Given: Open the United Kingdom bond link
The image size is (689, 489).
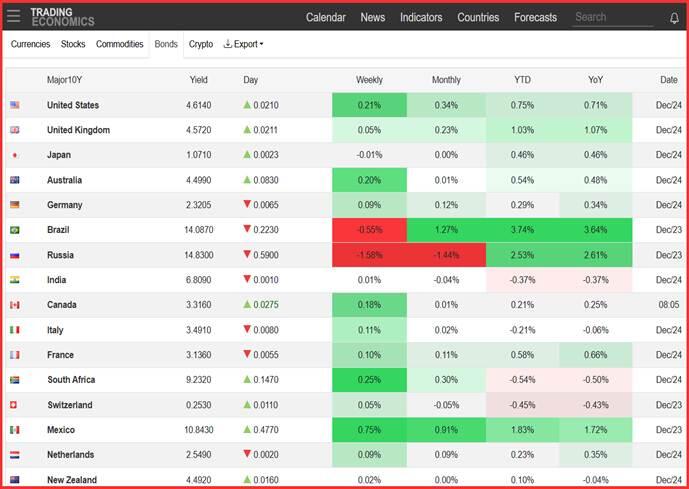Looking at the screenshot, I should [x=78, y=130].
